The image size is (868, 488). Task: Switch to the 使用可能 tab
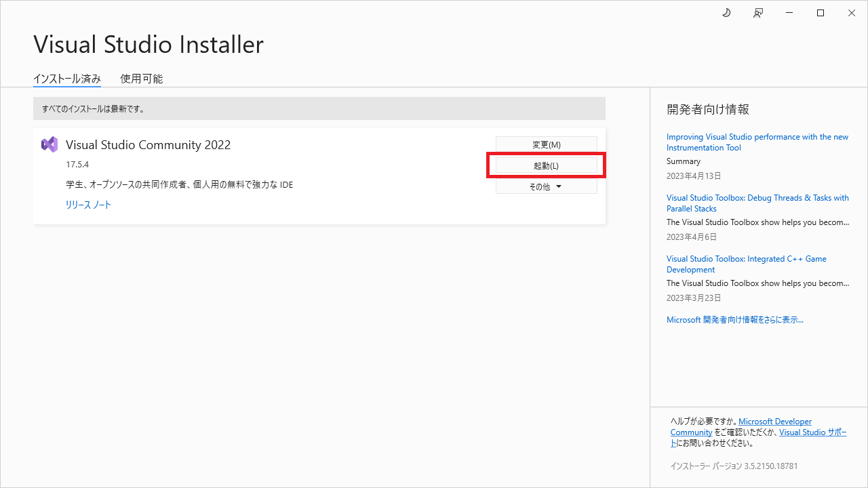point(141,78)
